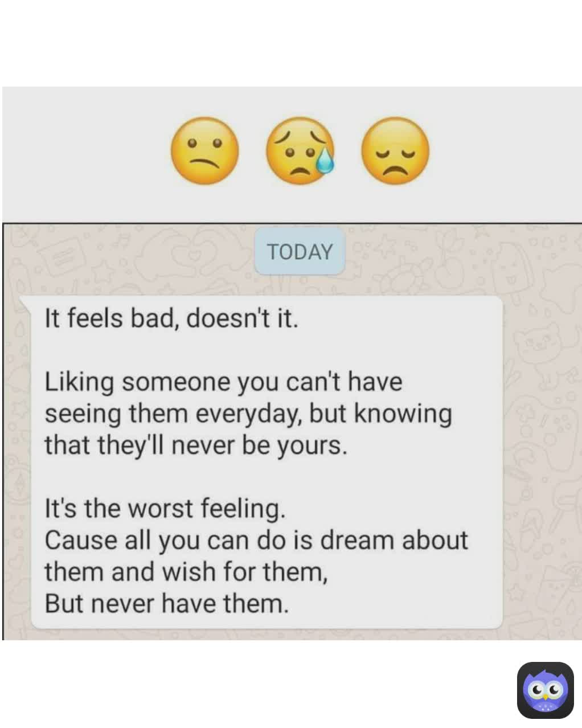Select the final line "But never have them."
Viewport: 582px width, 728px height.
(167, 603)
